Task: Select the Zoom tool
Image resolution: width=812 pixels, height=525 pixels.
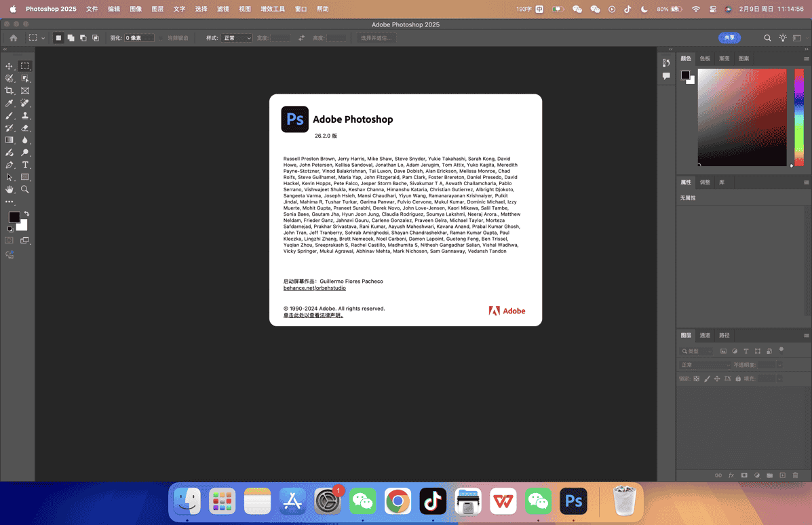Action: (x=24, y=189)
